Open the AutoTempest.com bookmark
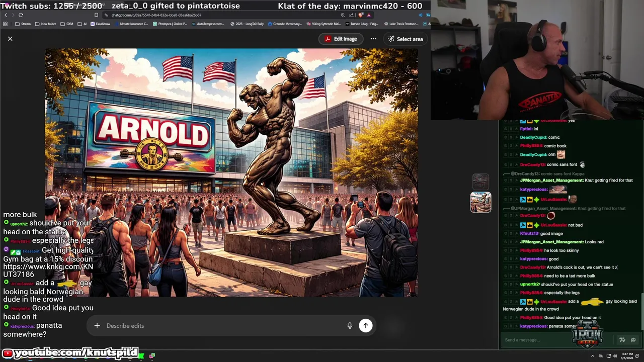Screen dimensions: 644x362 point(208,24)
